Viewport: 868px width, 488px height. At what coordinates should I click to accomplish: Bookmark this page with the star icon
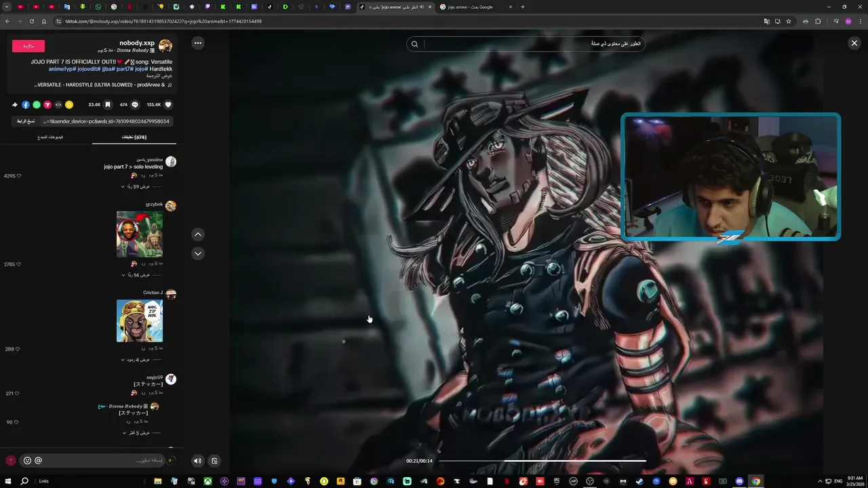[x=788, y=21]
